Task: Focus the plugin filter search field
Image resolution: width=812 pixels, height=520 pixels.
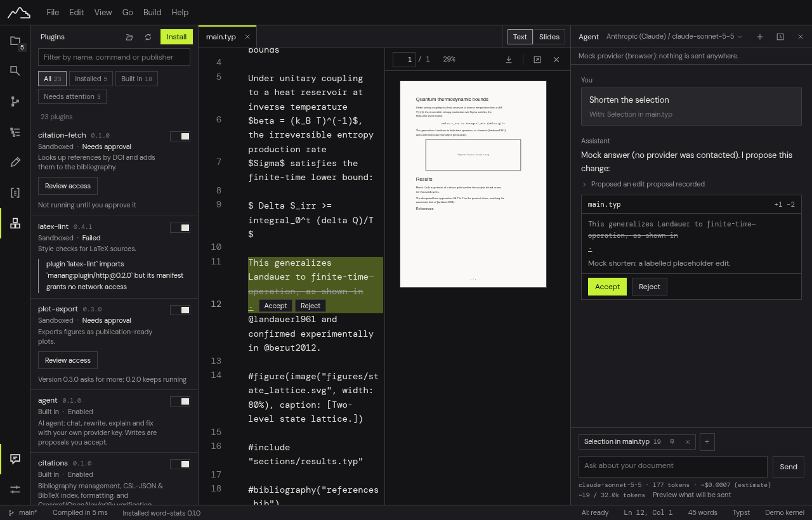Action: (114, 57)
